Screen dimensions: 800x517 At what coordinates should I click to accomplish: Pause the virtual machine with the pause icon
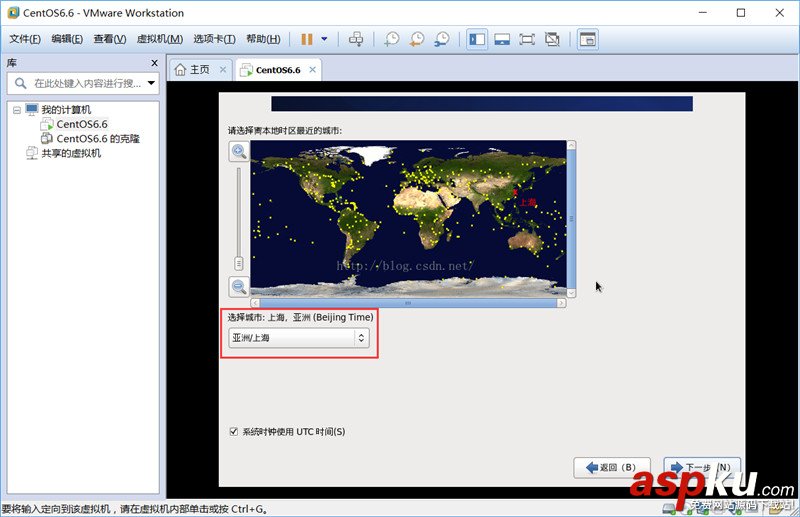click(x=307, y=39)
